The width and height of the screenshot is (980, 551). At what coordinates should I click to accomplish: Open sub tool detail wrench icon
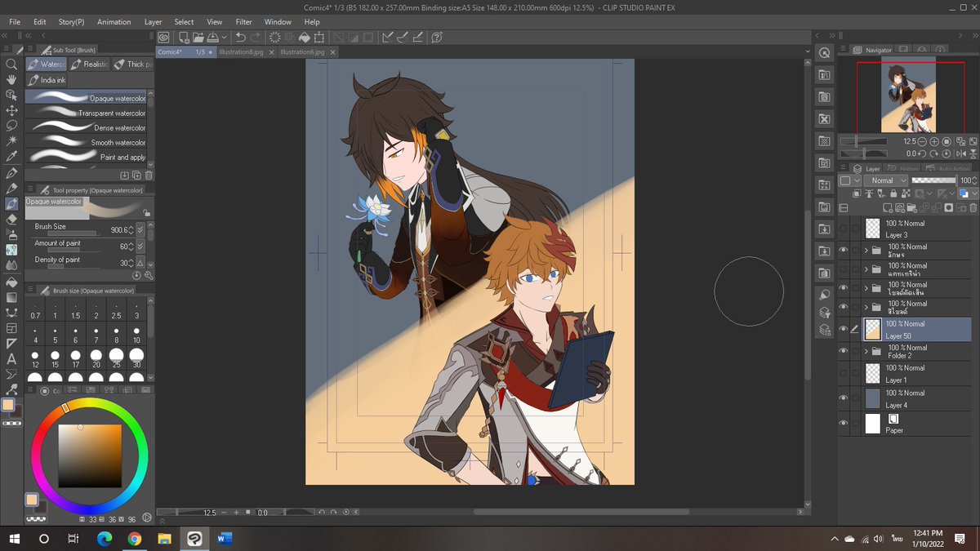tap(149, 275)
